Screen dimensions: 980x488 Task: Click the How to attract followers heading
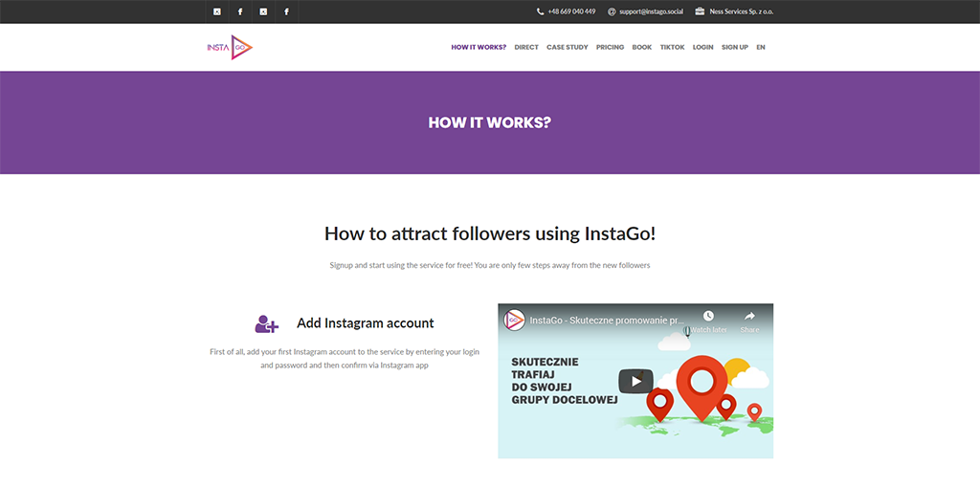490,233
